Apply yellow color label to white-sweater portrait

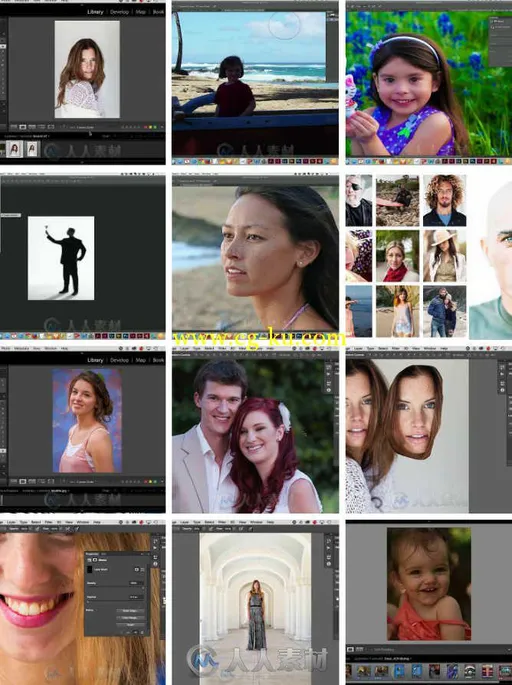point(150,127)
